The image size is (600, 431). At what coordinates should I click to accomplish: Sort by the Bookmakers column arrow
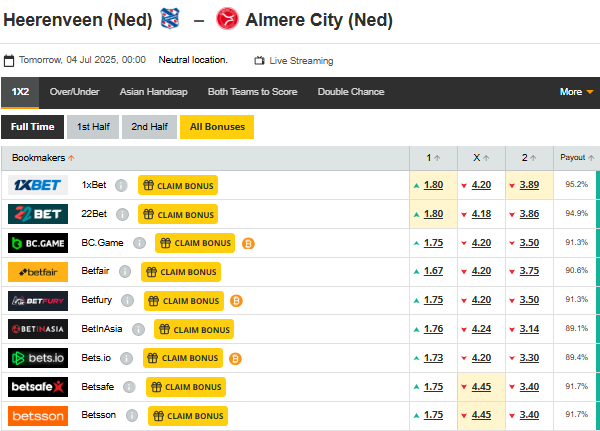tap(71, 158)
